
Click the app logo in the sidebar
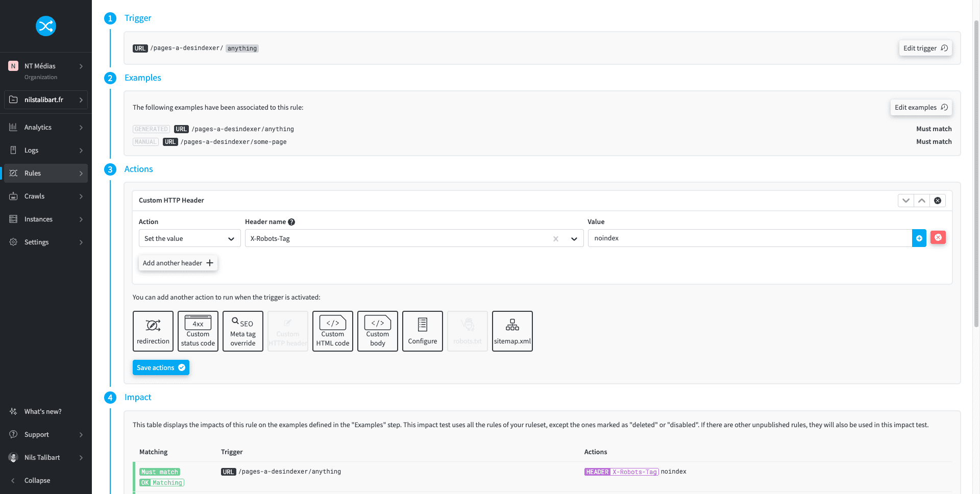tap(45, 26)
